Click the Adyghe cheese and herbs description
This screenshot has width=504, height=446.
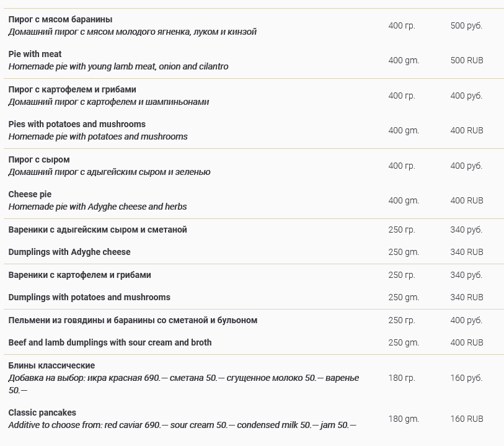(97, 207)
